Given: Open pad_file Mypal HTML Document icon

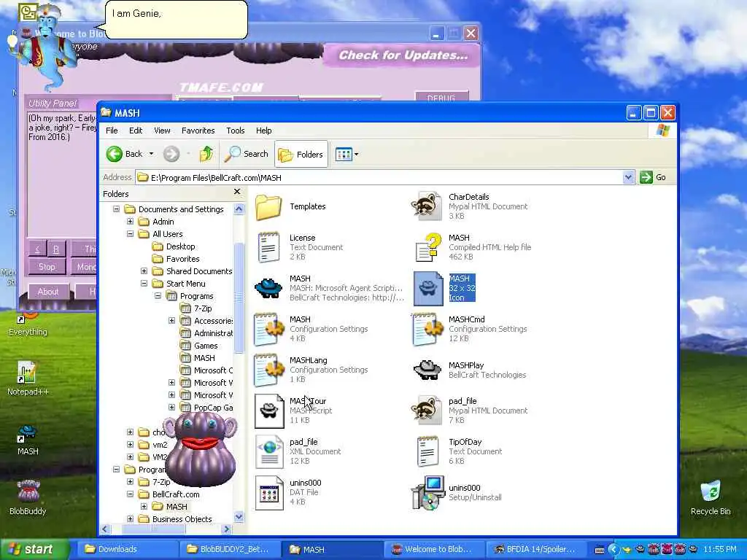Looking at the screenshot, I should pos(427,411).
